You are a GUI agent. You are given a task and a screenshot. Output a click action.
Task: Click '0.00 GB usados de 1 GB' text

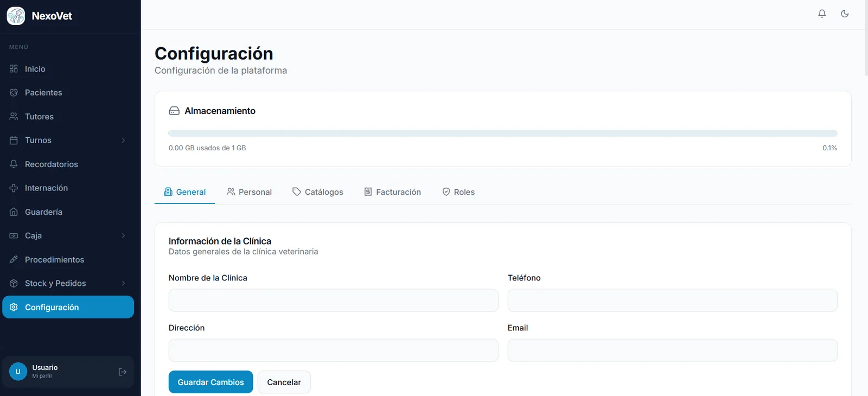click(x=207, y=148)
